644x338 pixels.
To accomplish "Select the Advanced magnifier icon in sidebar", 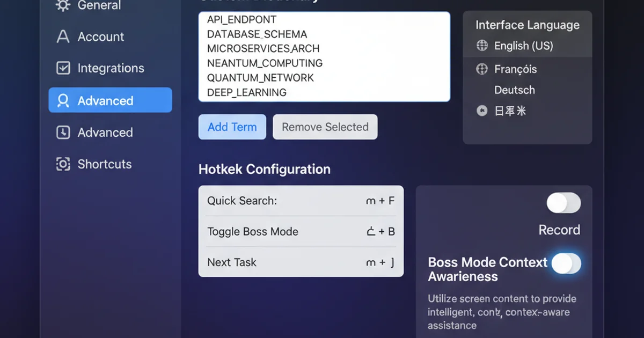I will point(63,100).
